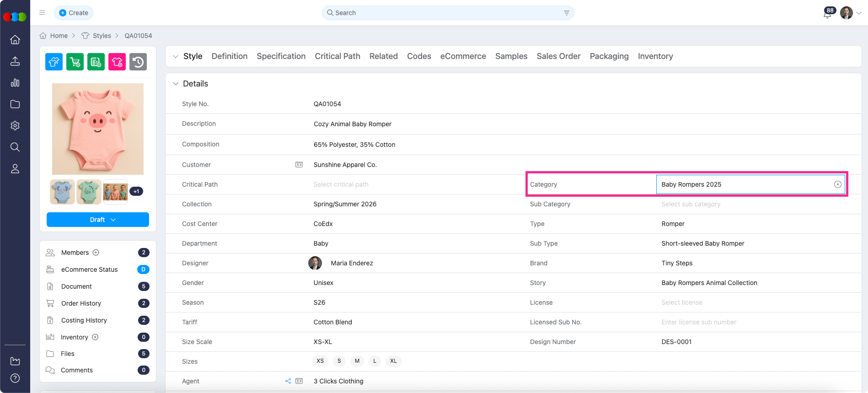The image size is (868, 393).
Task: Open the upload icon in left sidebar
Action: (x=15, y=61)
